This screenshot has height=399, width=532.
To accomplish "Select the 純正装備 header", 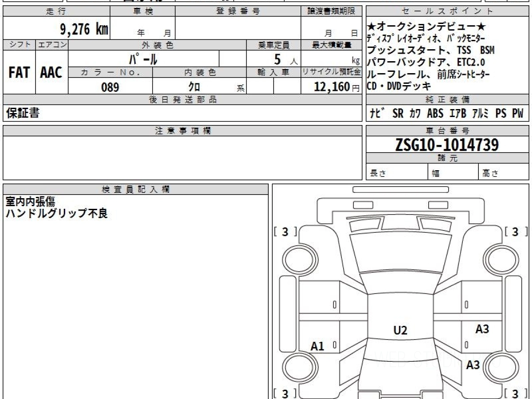I will pyautogui.click(x=447, y=100).
